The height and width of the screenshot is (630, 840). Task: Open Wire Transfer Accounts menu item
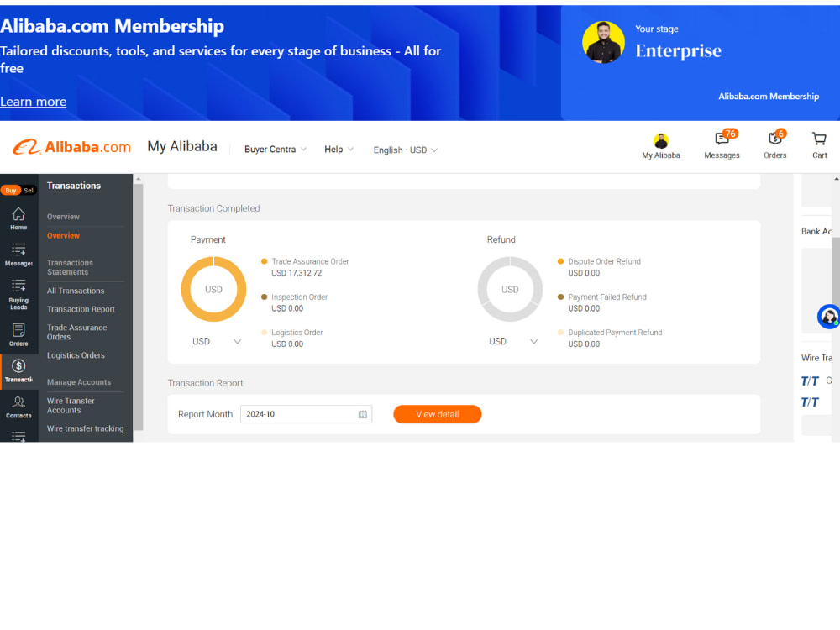pyautogui.click(x=71, y=406)
